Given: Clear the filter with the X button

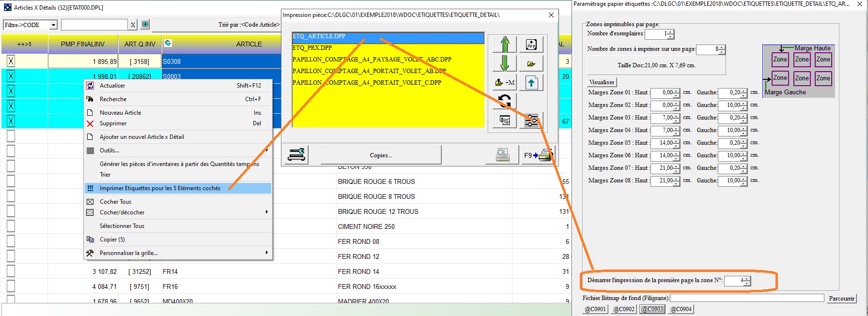Looking at the screenshot, I should (133, 25).
